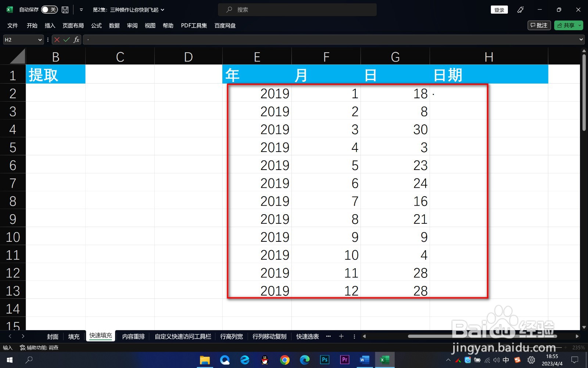Viewport: 588px width, 368px height.
Task: Click the 批注 comments button
Action: (x=539, y=25)
